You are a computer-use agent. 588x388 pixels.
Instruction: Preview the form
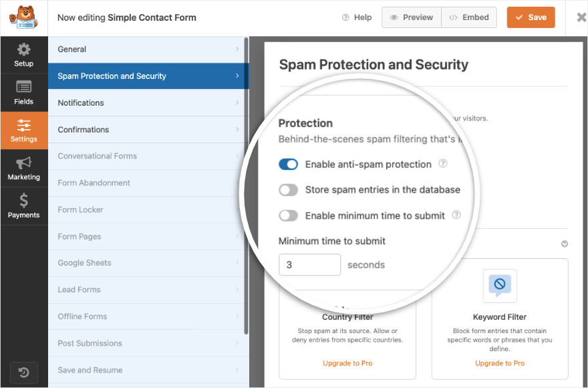(x=412, y=17)
